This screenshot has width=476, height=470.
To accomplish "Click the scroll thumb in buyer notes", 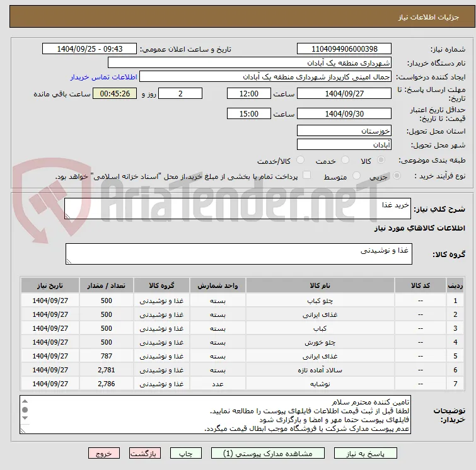I will [25, 410].
